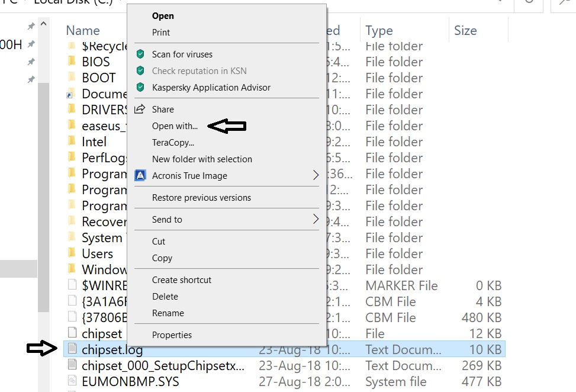The width and height of the screenshot is (576, 392).
Task: Click the Acronis True Image icon
Action: coord(140,175)
